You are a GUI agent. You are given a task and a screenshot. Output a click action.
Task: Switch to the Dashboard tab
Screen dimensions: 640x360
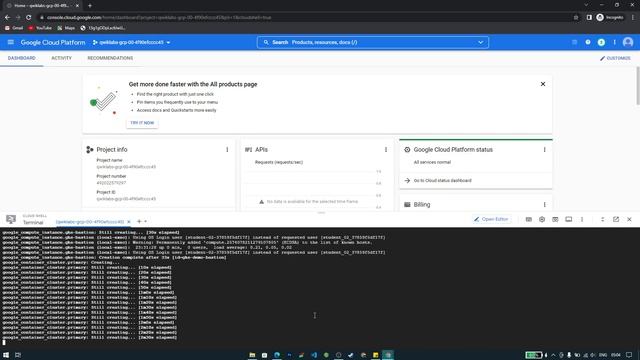pyautogui.click(x=22, y=58)
